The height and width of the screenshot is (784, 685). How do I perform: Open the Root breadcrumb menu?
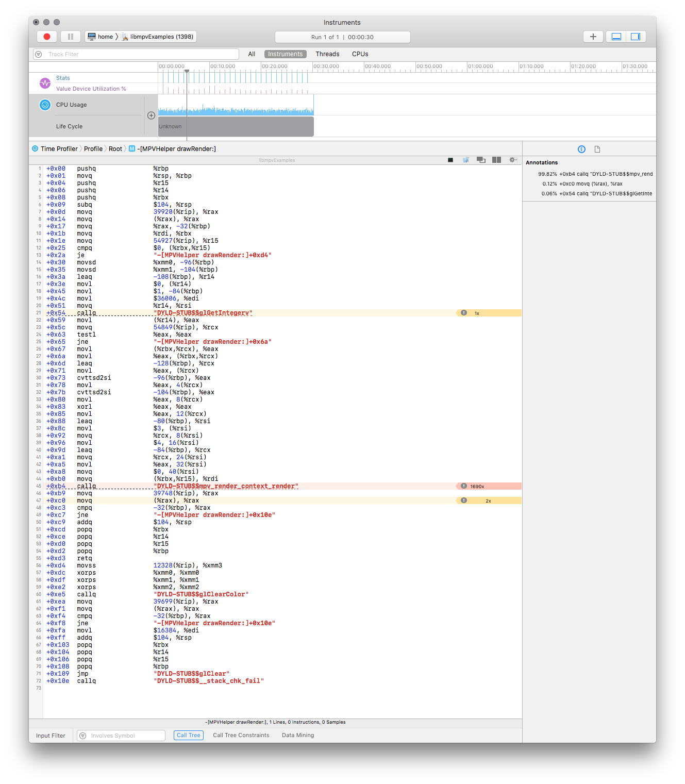tap(115, 148)
